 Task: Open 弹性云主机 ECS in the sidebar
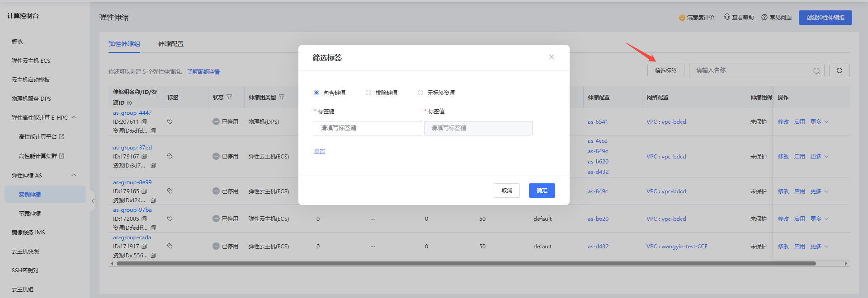[31, 61]
